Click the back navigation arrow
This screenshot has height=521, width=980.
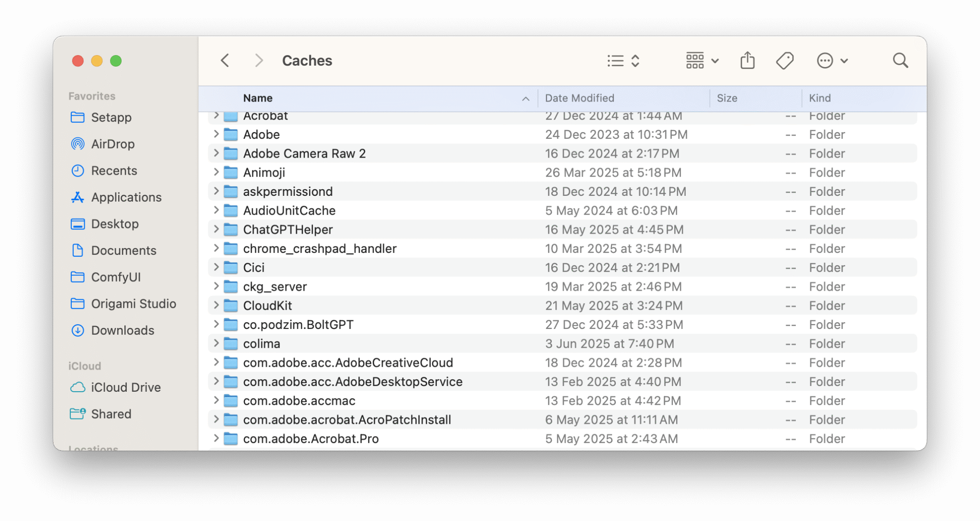pos(224,60)
